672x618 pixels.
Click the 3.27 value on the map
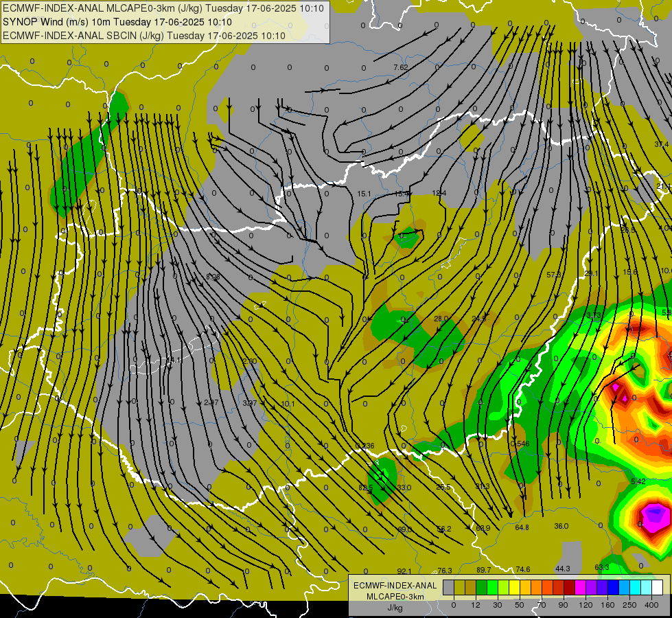[x=249, y=403]
